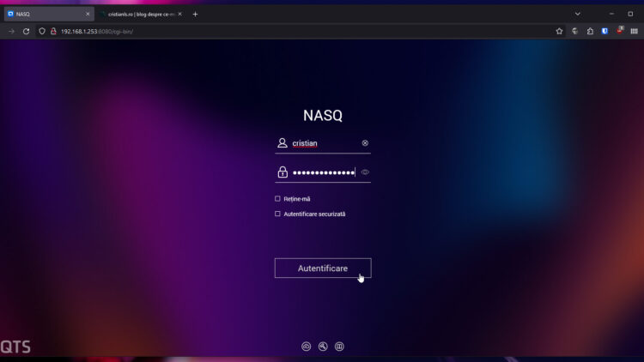Go forward with the browser arrow
Screen dimensions: 644x362
11,31
